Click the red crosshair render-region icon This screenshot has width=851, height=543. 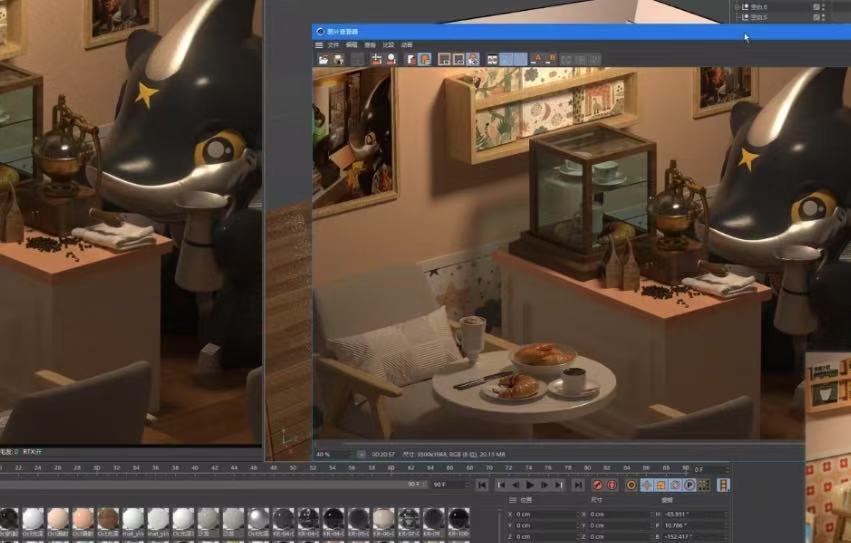pyautogui.click(x=376, y=59)
